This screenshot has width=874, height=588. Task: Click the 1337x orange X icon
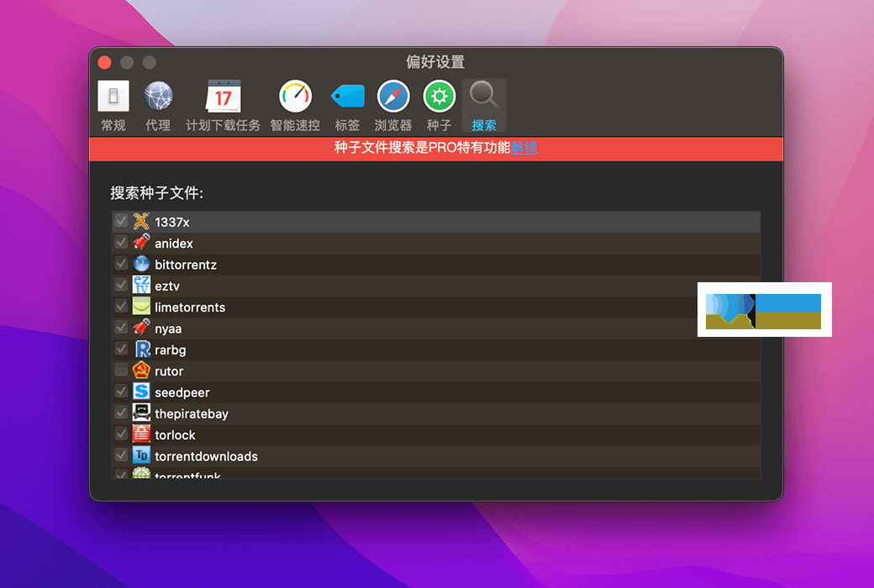pyautogui.click(x=141, y=221)
